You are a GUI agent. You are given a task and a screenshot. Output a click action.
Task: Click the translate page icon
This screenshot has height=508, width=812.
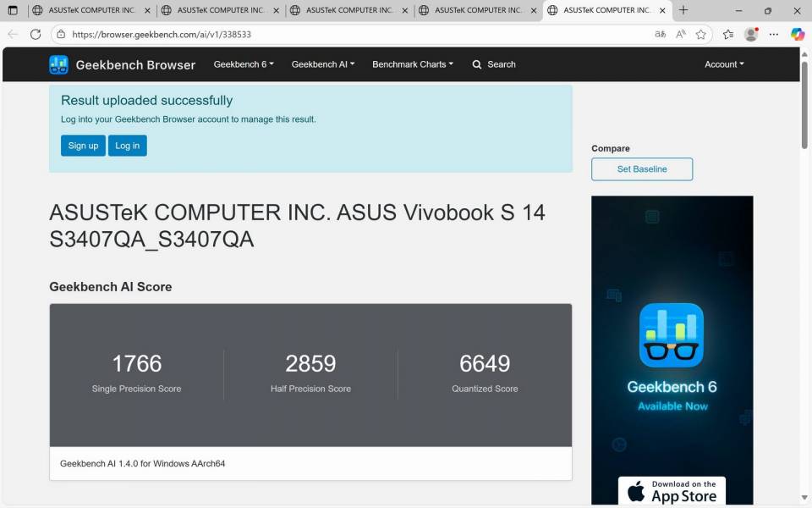[x=659, y=35]
